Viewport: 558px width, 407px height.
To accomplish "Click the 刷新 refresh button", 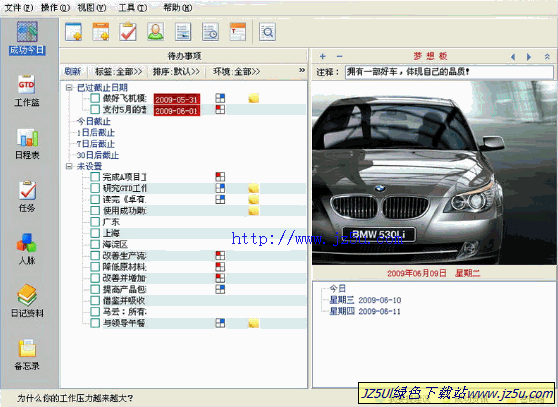I will coord(73,72).
